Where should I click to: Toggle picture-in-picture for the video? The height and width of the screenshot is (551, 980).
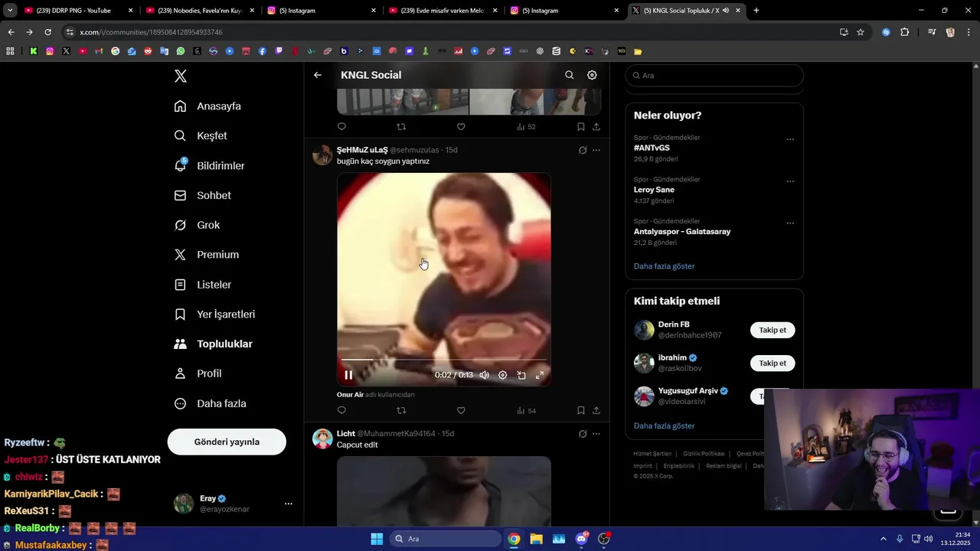521,375
